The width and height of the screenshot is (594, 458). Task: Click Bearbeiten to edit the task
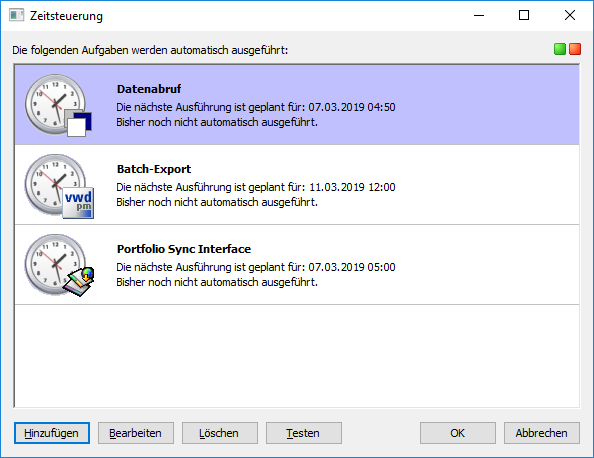pos(136,433)
